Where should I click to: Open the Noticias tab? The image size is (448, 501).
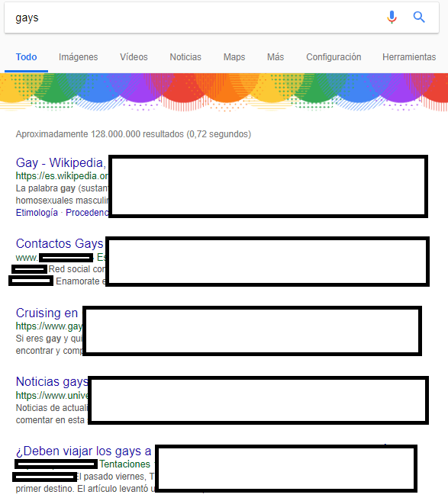click(185, 57)
